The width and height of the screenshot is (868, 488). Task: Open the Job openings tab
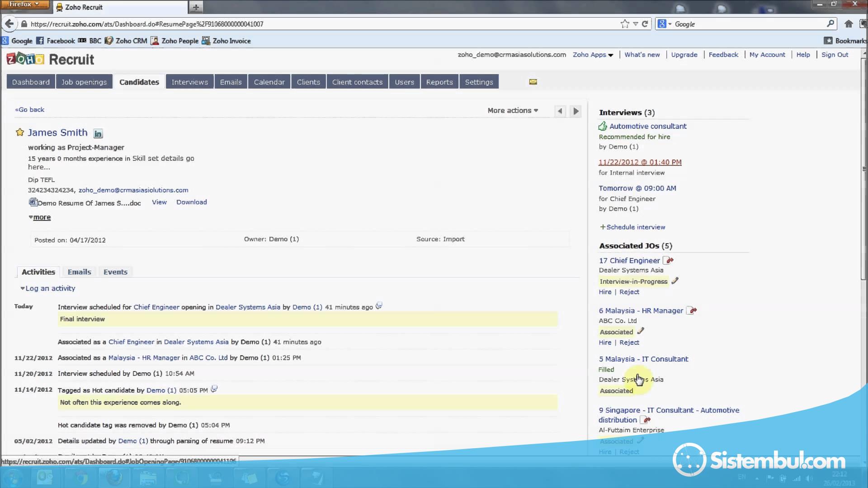click(x=84, y=82)
